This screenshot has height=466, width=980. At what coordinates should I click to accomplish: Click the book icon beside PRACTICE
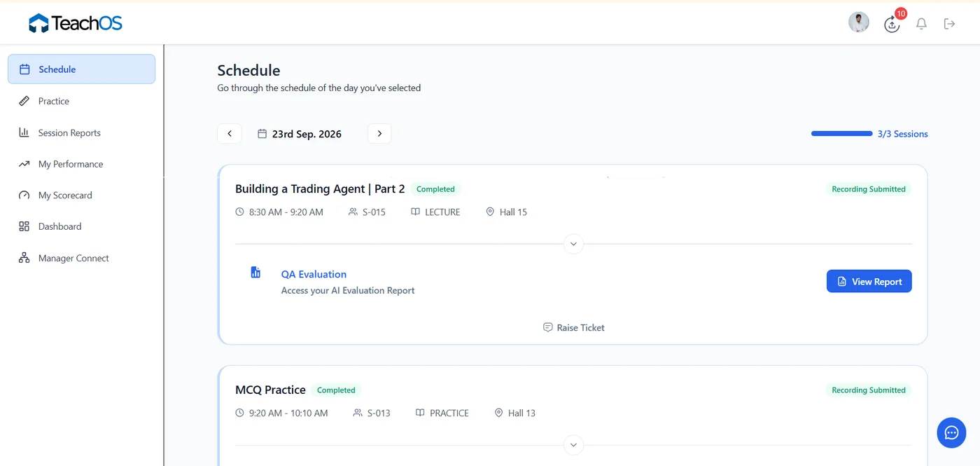[x=420, y=413]
